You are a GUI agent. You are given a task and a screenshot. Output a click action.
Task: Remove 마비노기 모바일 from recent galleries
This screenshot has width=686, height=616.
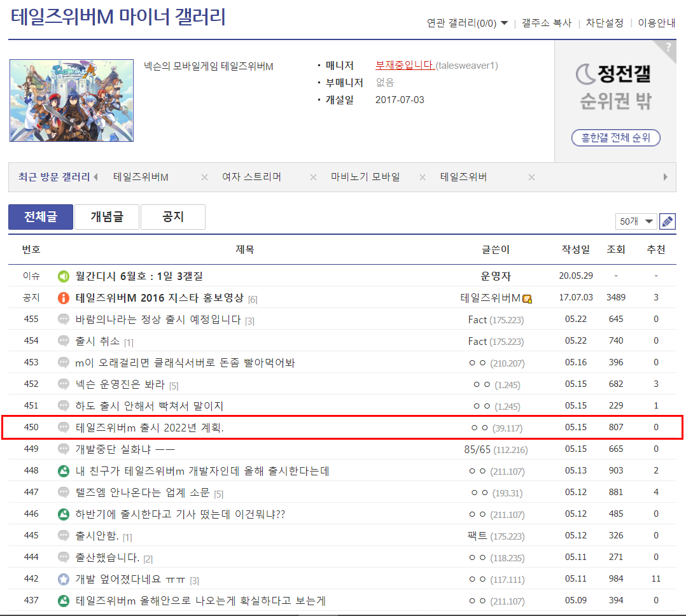pyautogui.click(x=422, y=177)
